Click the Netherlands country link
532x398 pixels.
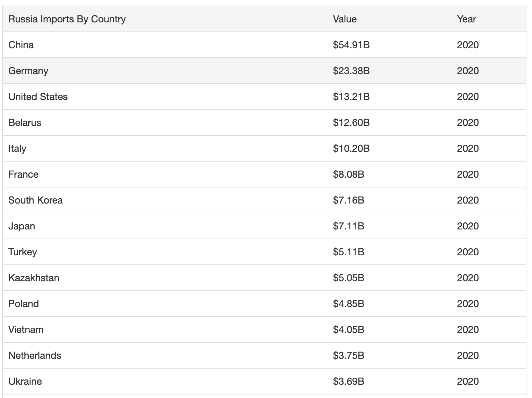[35, 356]
